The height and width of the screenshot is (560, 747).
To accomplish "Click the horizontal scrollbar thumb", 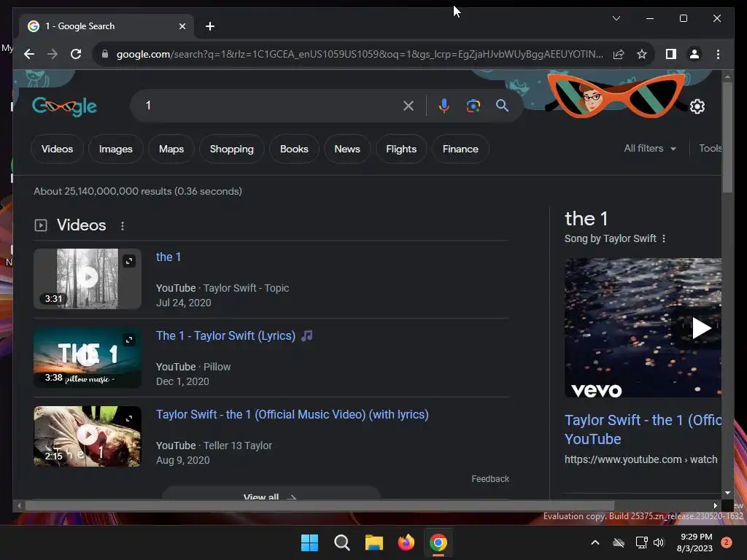I will tap(320, 505).
